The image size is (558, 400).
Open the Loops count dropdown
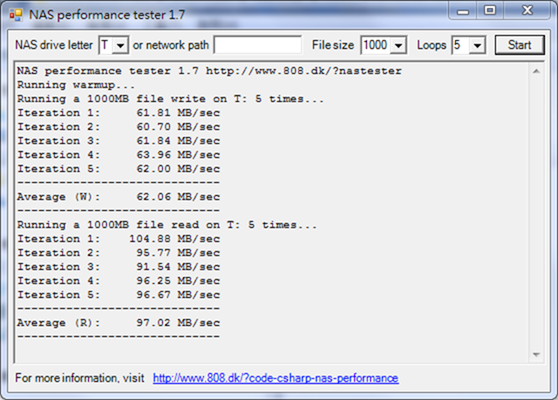[x=477, y=46]
